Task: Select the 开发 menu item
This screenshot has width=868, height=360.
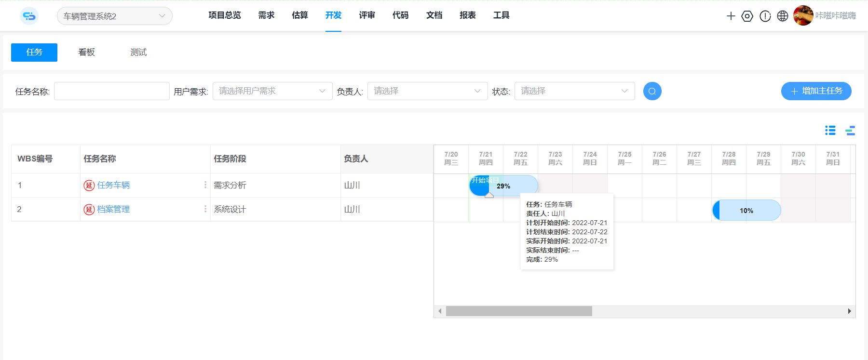Action: tap(333, 15)
